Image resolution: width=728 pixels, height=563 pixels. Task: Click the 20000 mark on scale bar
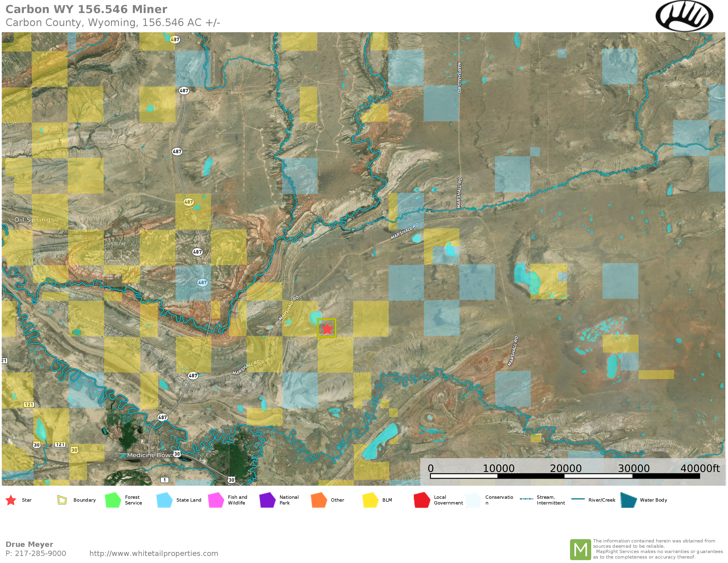[x=565, y=469]
